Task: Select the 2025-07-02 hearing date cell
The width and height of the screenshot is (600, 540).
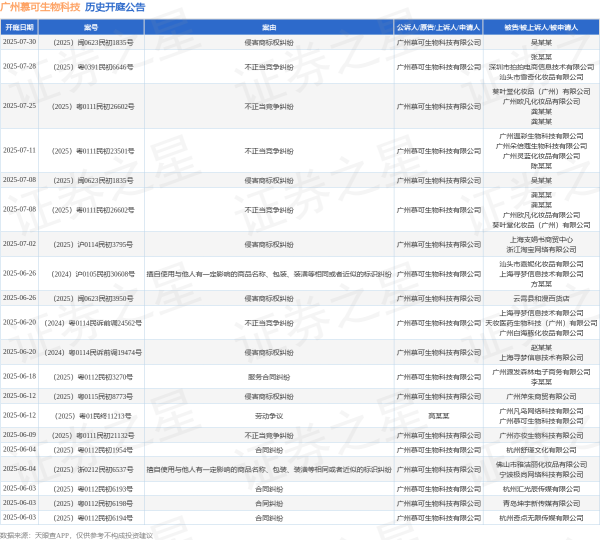Action: click(19, 243)
